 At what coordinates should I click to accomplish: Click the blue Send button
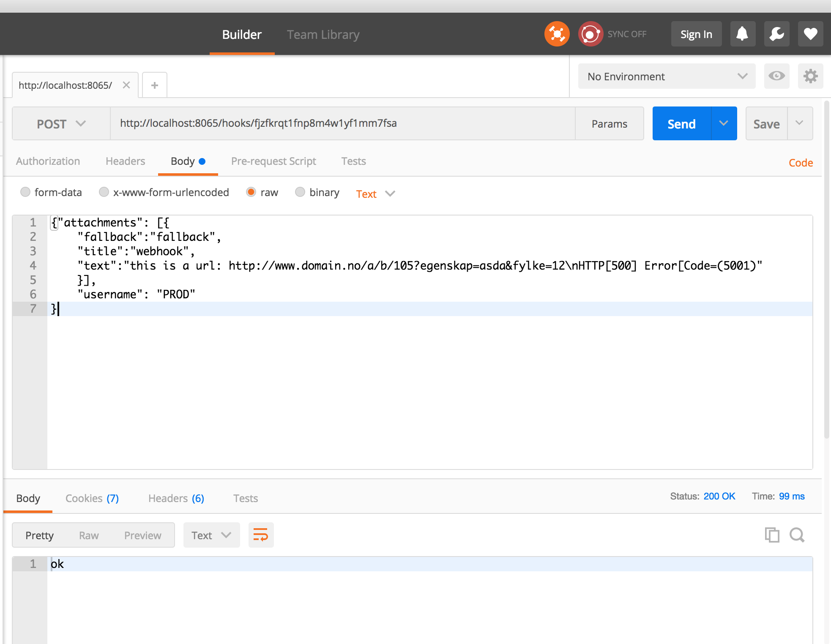(x=682, y=123)
